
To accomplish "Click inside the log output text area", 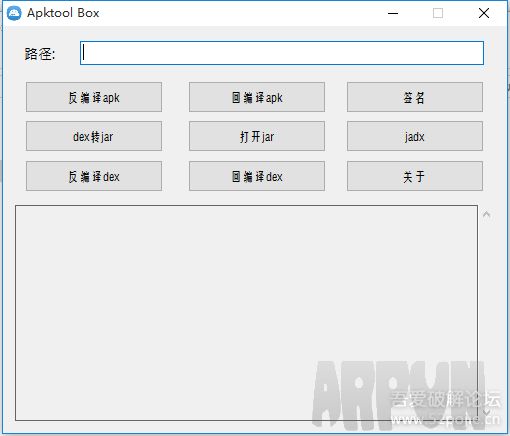I will click(246, 313).
